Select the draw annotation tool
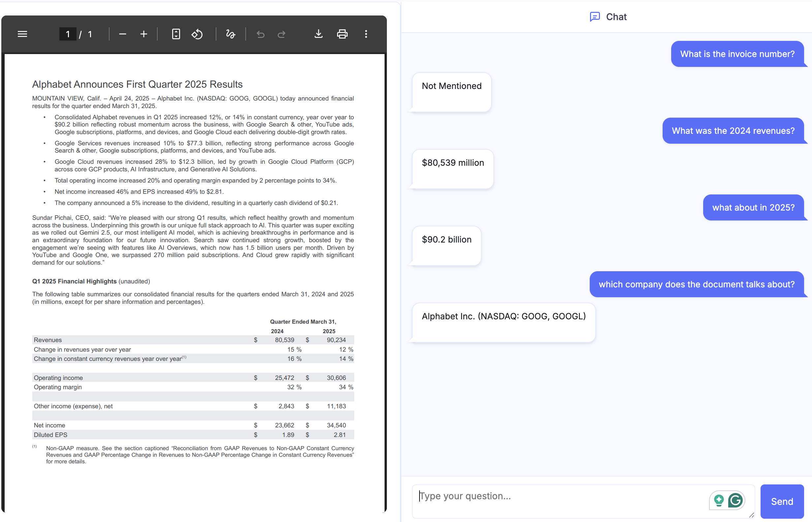 pos(230,34)
